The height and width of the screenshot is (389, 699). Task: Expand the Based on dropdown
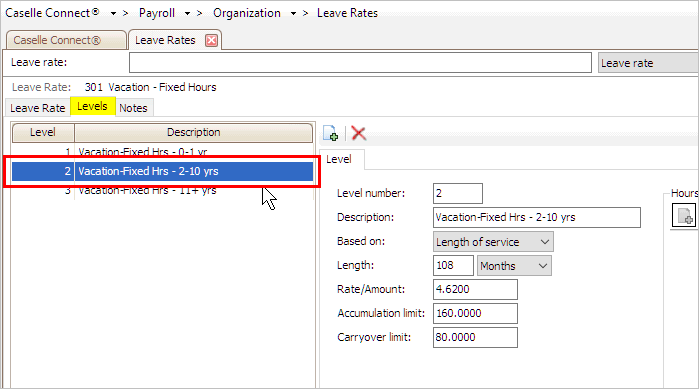[544, 242]
